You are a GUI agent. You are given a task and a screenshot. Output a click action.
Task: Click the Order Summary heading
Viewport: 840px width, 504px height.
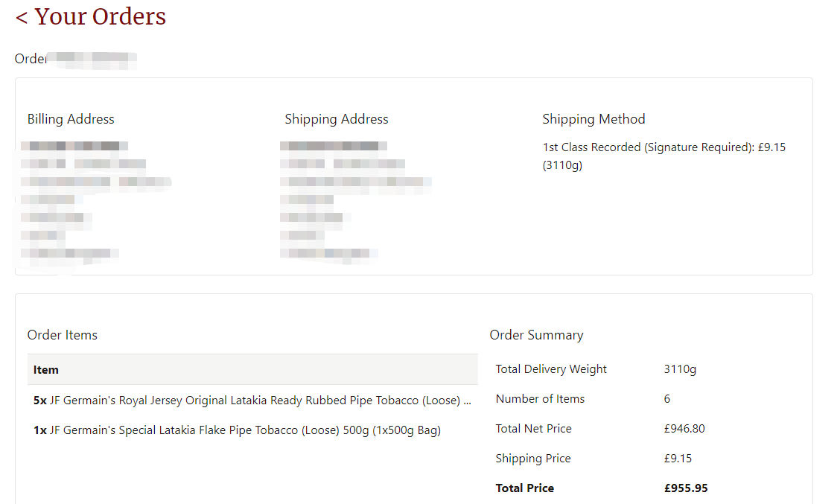click(536, 335)
